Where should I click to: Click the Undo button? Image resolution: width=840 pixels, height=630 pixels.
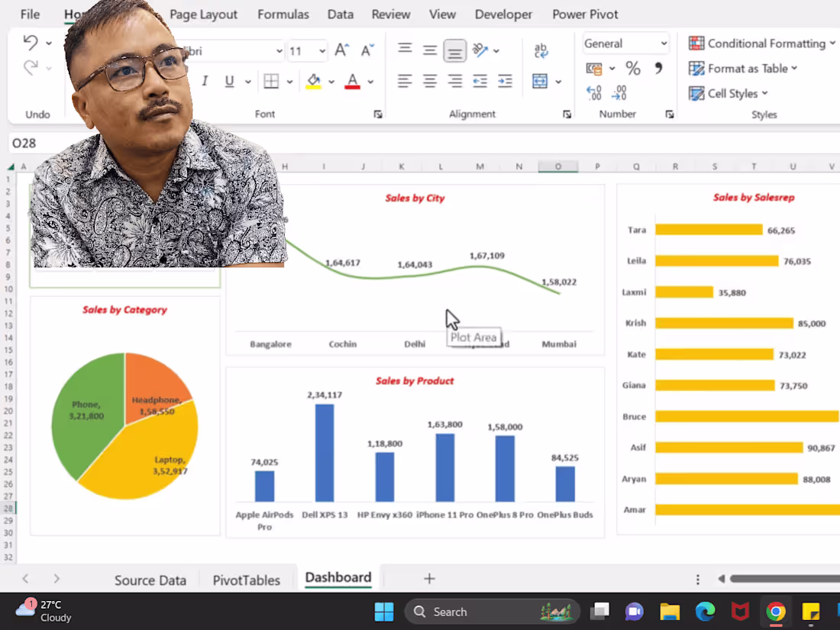29,43
